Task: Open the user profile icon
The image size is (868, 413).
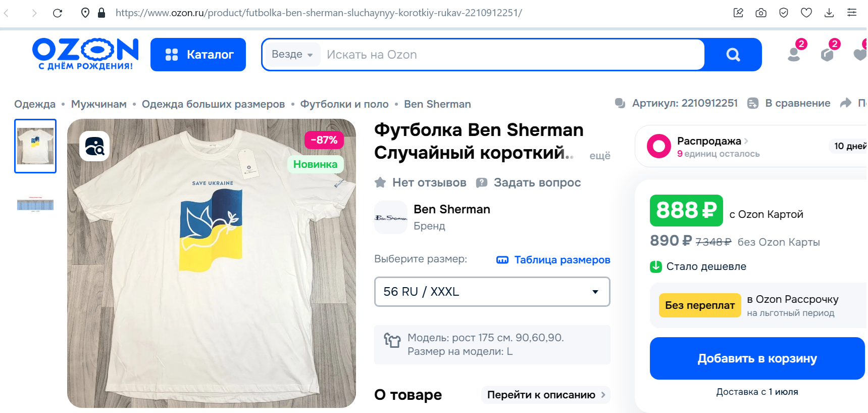Action: tap(794, 54)
